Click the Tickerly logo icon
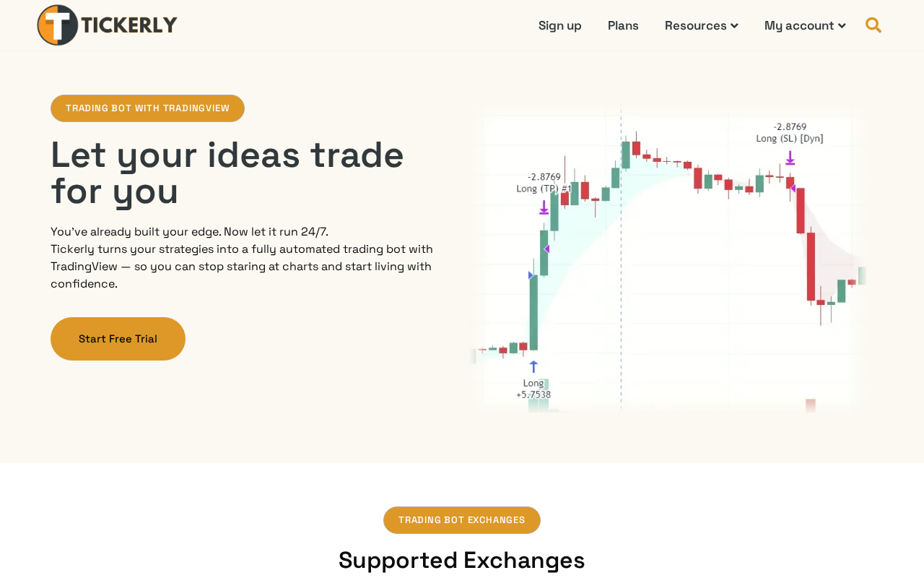Viewport: 924px width, 578px height. (58, 25)
